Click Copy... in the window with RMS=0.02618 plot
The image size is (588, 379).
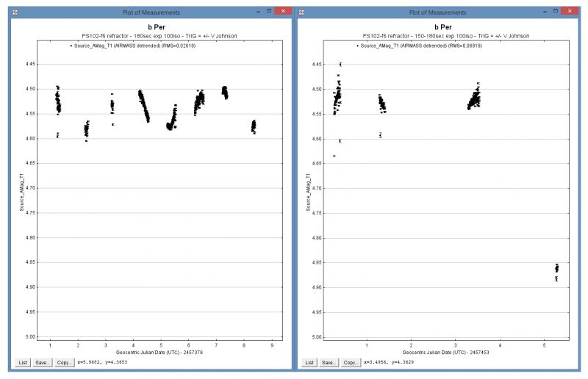(64, 363)
